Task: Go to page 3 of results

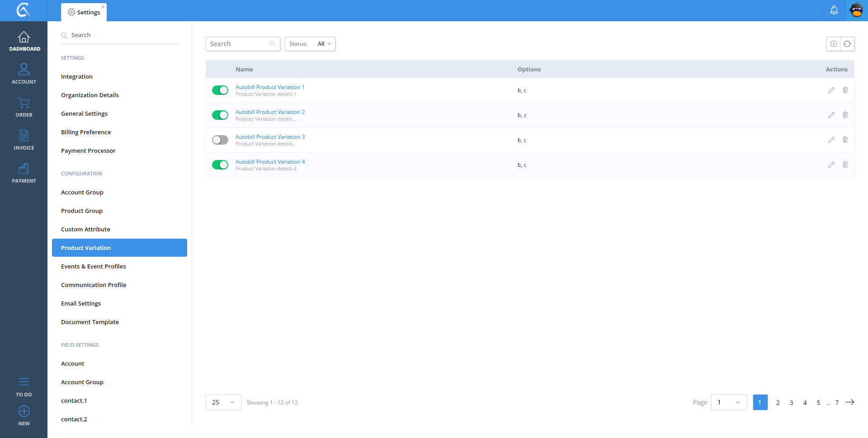Action: pos(791,403)
